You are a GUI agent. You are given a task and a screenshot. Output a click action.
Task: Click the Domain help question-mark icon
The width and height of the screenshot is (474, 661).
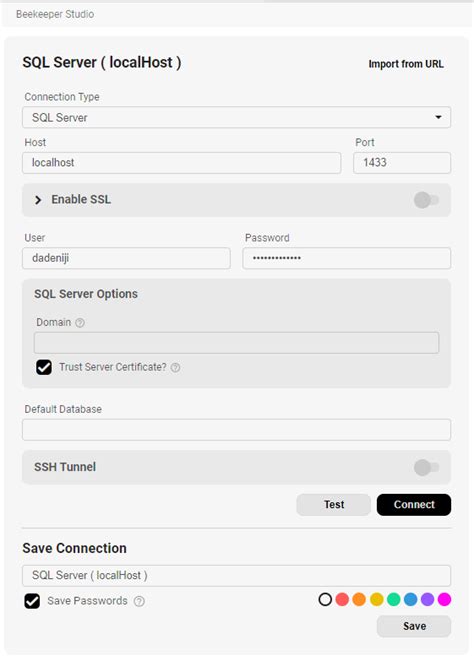coord(80,323)
